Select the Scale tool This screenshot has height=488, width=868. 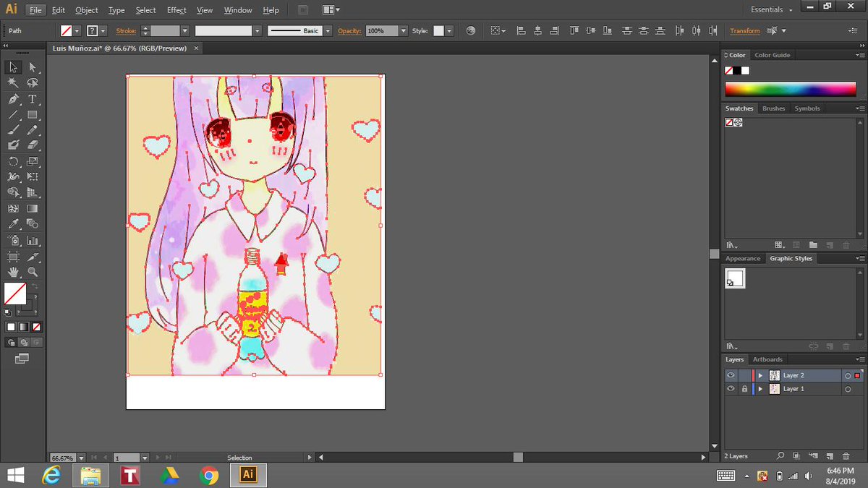point(33,162)
